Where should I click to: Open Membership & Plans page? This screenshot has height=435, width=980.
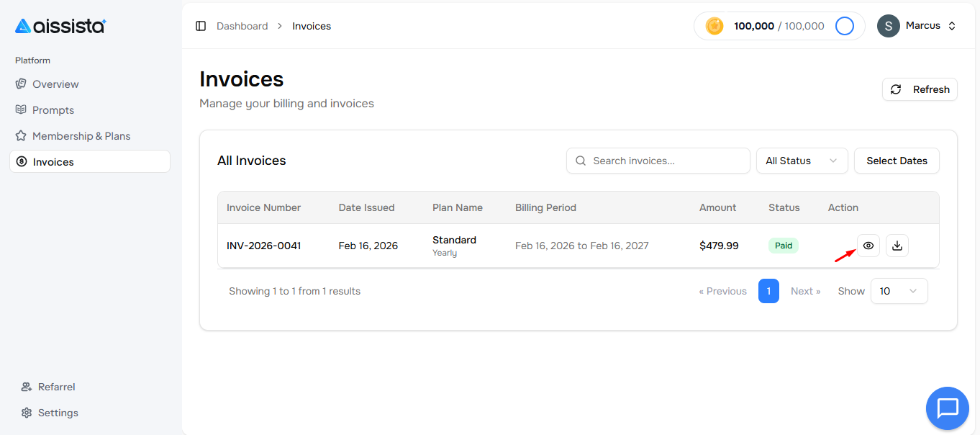click(81, 136)
